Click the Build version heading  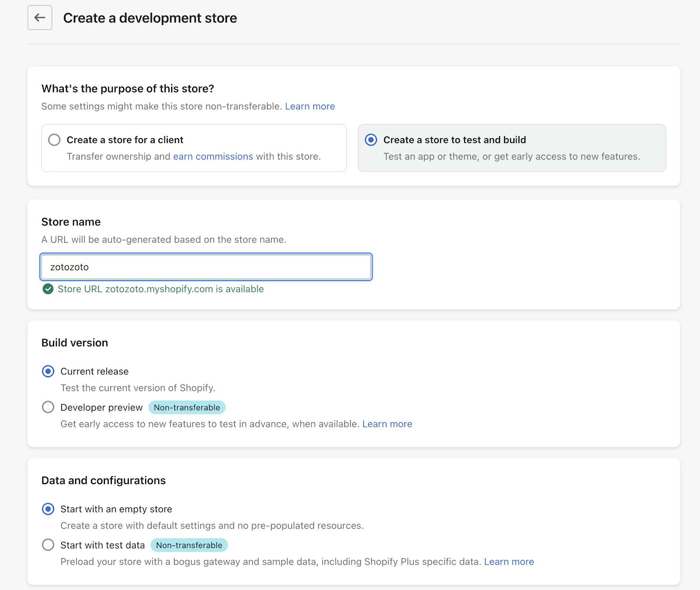tap(75, 342)
